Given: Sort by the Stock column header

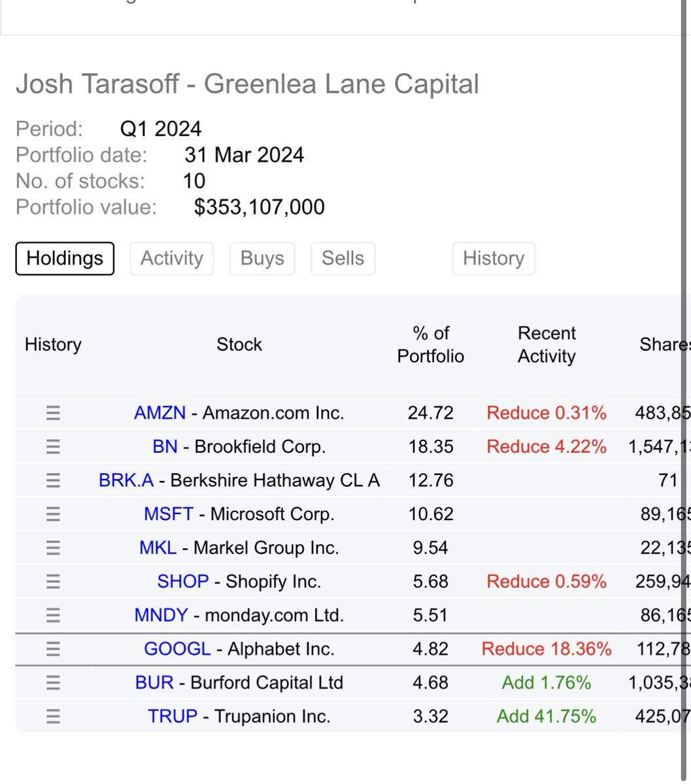Looking at the screenshot, I should [x=239, y=344].
